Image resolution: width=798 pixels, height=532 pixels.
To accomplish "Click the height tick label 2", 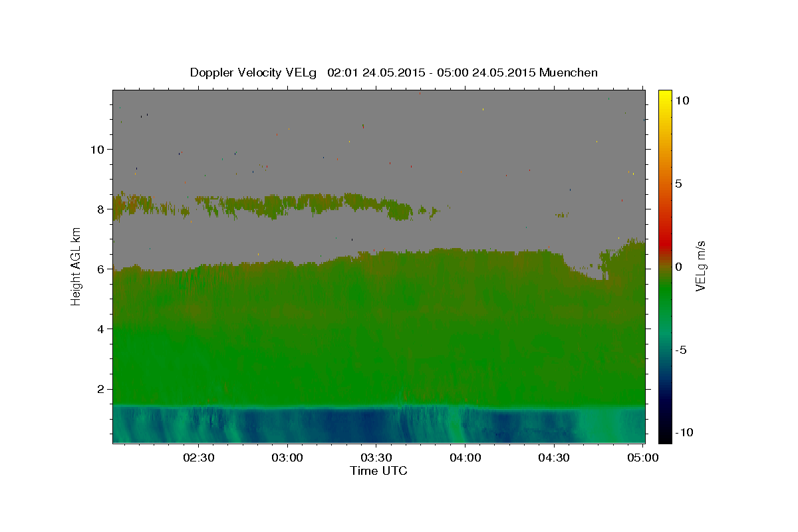I will (100, 389).
